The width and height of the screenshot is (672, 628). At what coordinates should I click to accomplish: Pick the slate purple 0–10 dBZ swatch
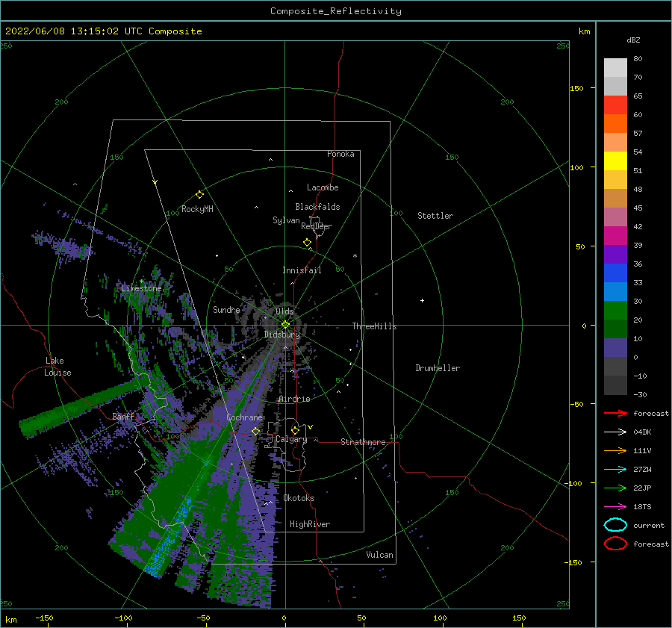615,347
